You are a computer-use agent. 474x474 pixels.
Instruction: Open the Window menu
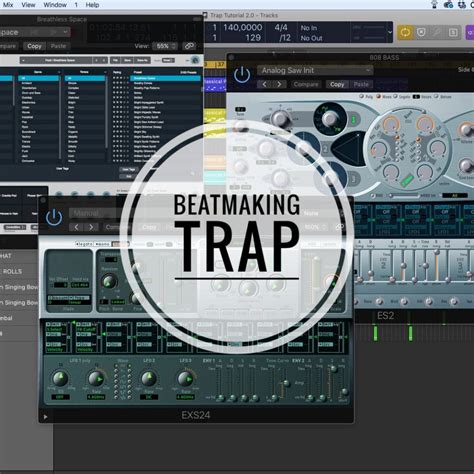pyautogui.click(x=55, y=5)
